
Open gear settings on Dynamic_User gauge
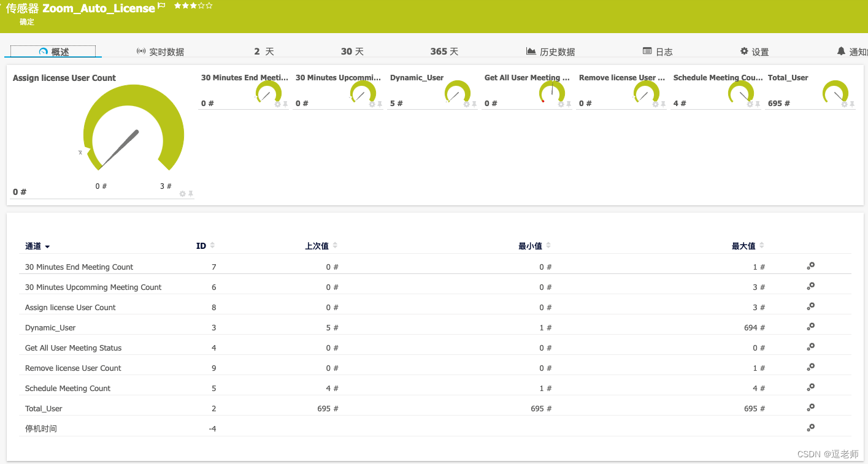(x=466, y=104)
